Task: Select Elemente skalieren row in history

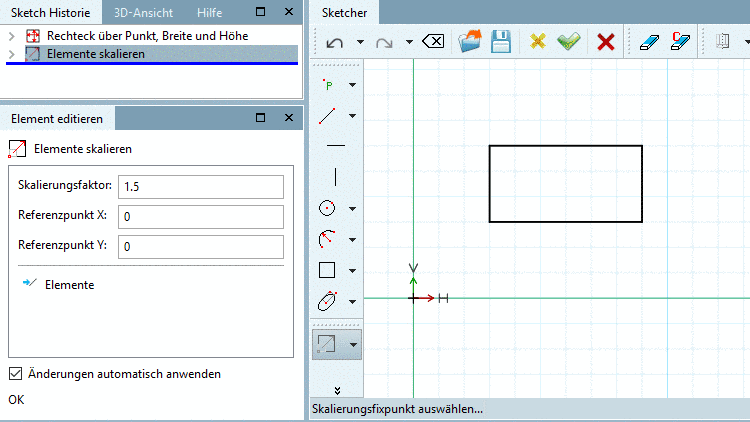Action: (x=152, y=54)
